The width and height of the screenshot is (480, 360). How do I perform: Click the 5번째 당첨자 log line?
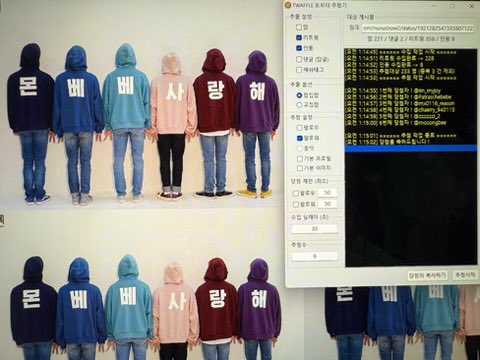click(392, 116)
